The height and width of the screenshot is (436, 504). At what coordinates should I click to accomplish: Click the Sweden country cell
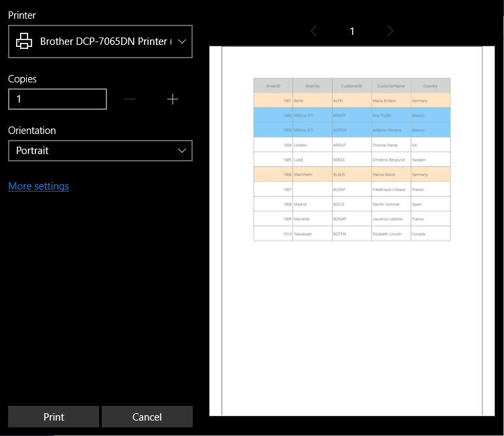430,160
